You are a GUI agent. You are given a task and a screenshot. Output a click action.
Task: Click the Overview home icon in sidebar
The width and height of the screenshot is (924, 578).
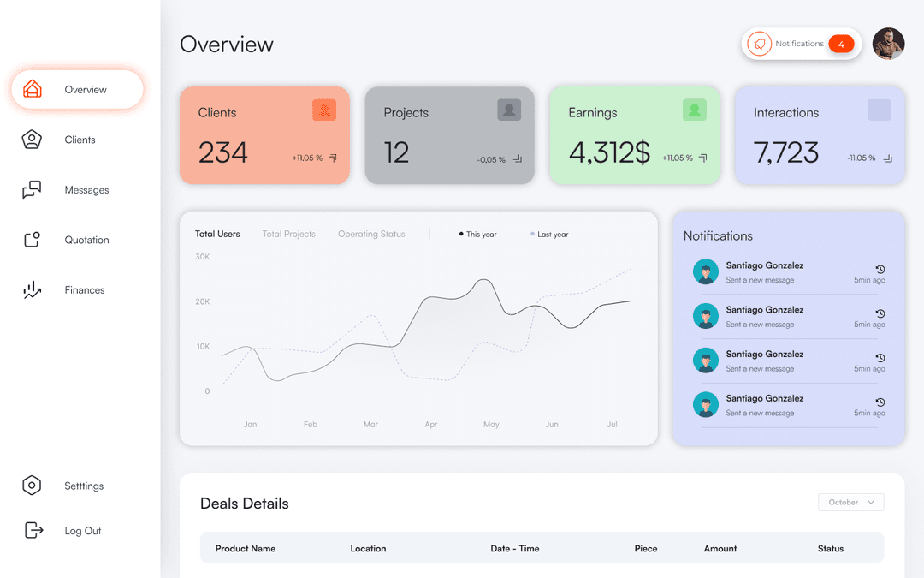pyautogui.click(x=33, y=89)
